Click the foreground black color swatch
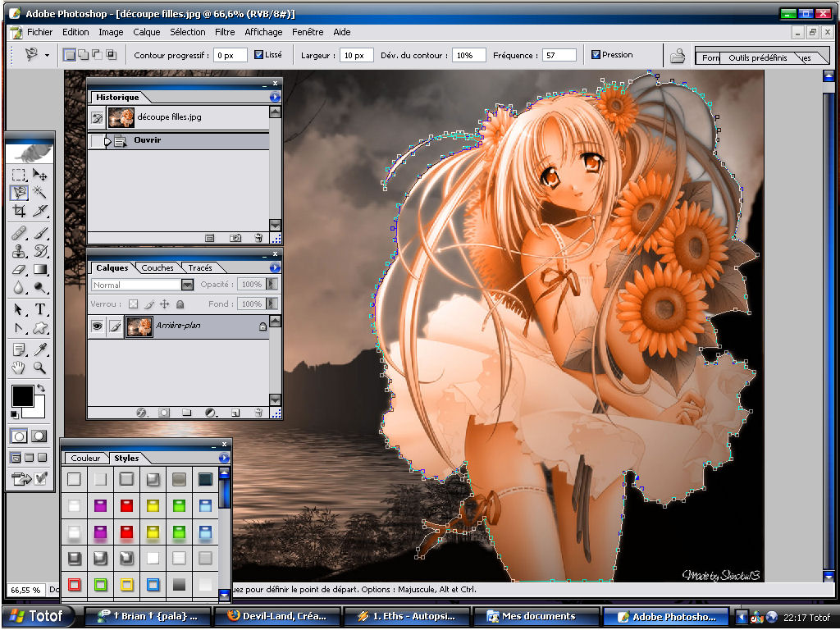The width and height of the screenshot is (840, 630). (x=22, y=396)
